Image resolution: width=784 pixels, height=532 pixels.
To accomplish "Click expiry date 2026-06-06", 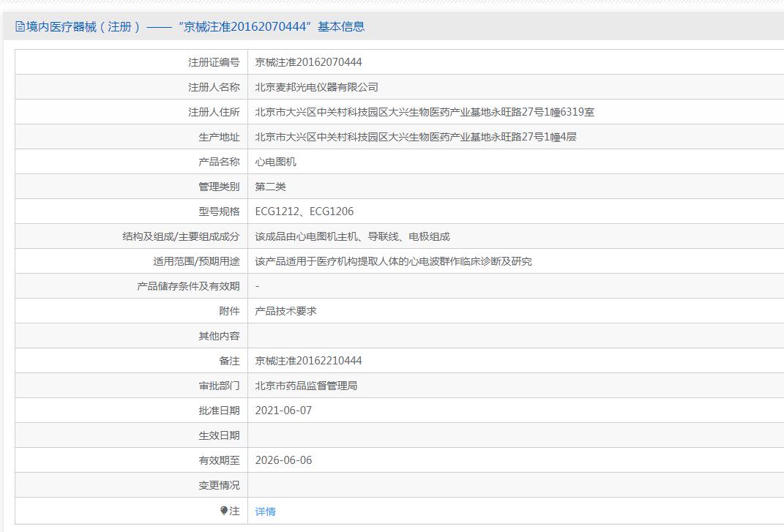I will pyautogui.click(x=283, y=460).
